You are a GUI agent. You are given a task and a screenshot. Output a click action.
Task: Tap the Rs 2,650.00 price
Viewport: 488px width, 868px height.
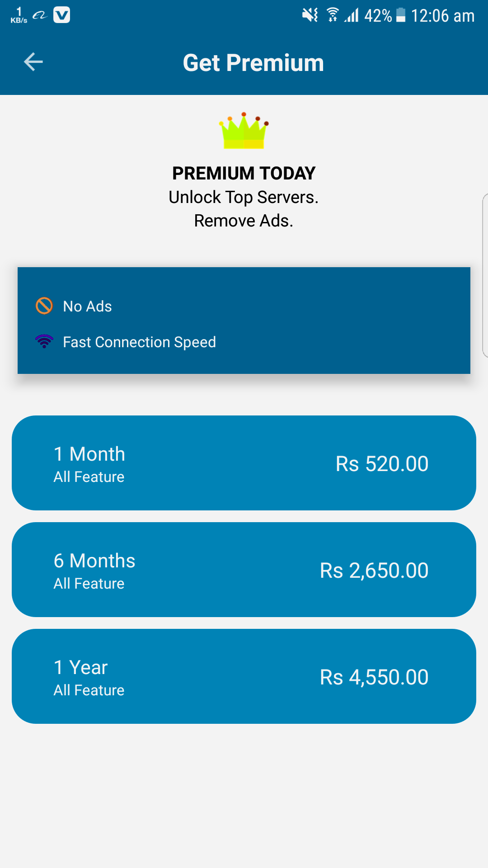374,571
